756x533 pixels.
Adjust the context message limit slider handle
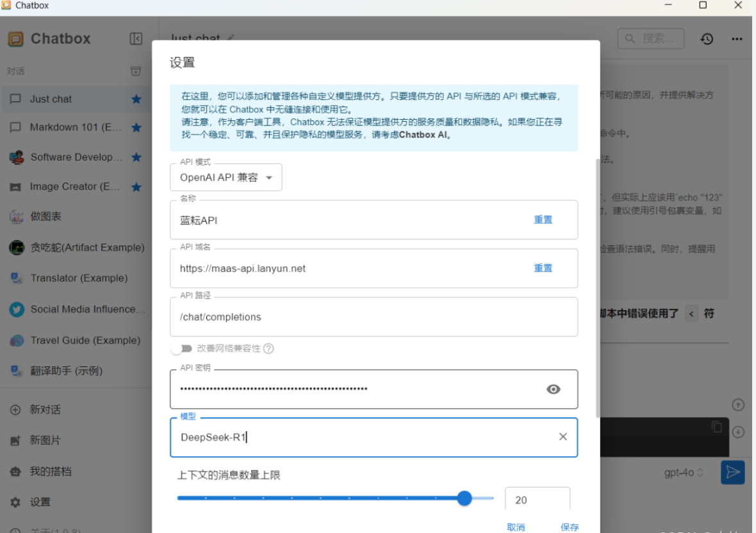click(x=464, y=498)
